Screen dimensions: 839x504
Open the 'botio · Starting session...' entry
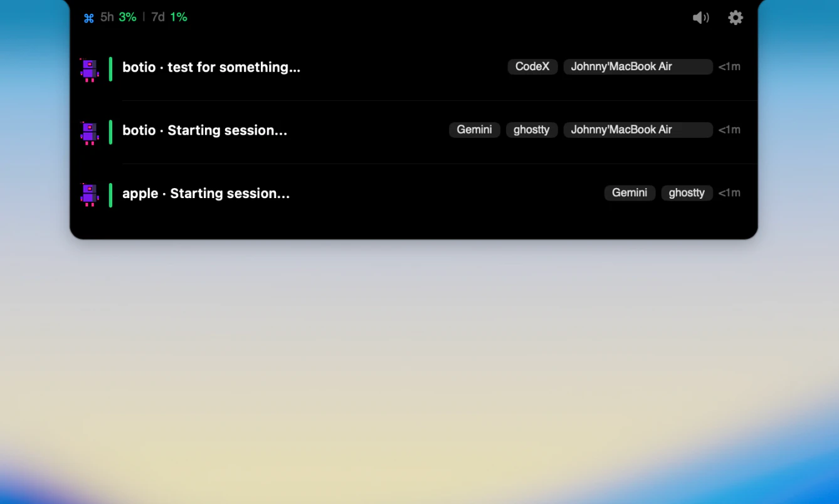204,130
